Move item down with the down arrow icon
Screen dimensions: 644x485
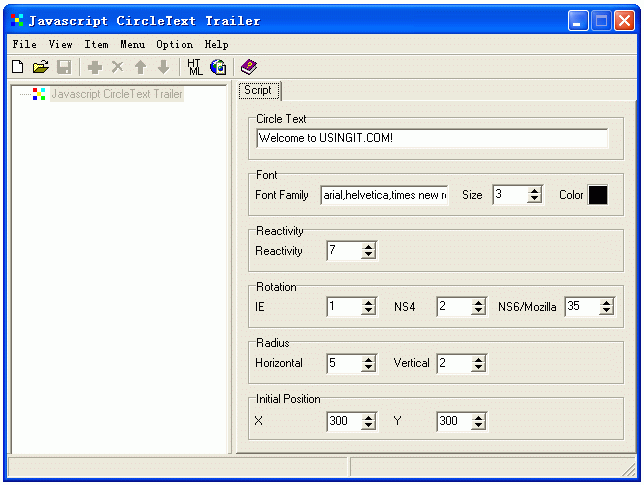(x=163, y=67)
